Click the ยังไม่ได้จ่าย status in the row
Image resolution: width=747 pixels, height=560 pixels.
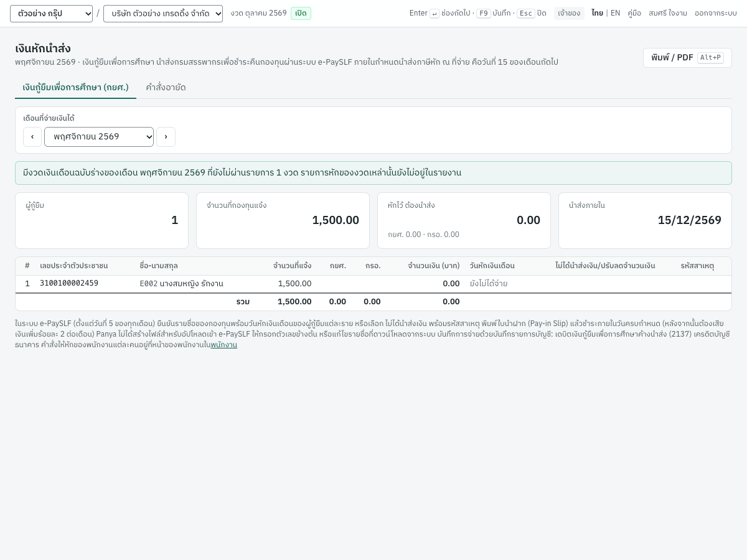pos(489,284)
